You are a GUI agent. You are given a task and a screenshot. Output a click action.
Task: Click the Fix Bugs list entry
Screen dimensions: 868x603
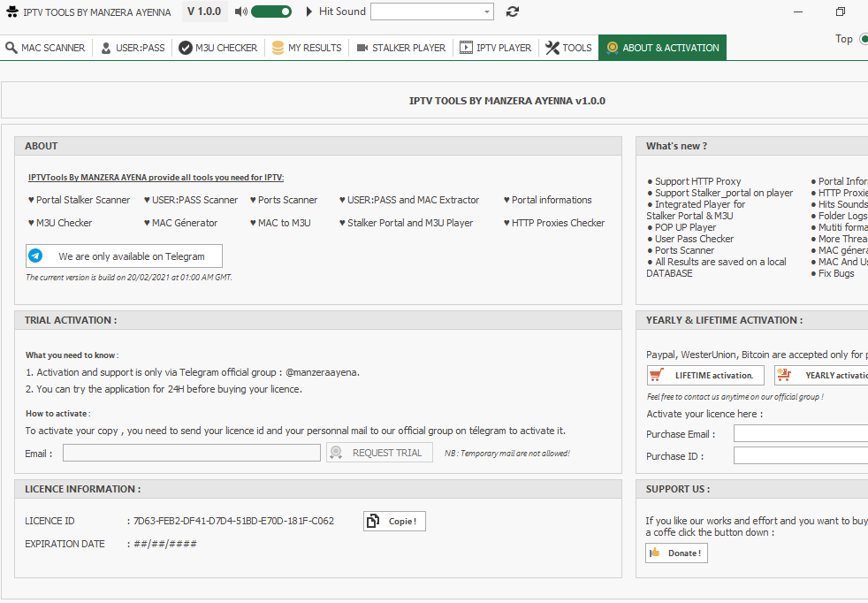click(833, 273)
